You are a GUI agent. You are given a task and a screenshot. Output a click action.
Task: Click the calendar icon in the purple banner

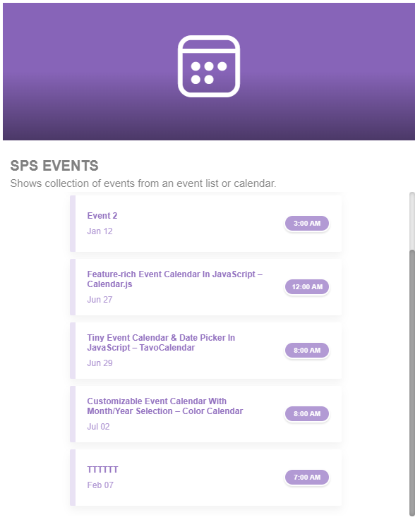(x=209, y=66)
